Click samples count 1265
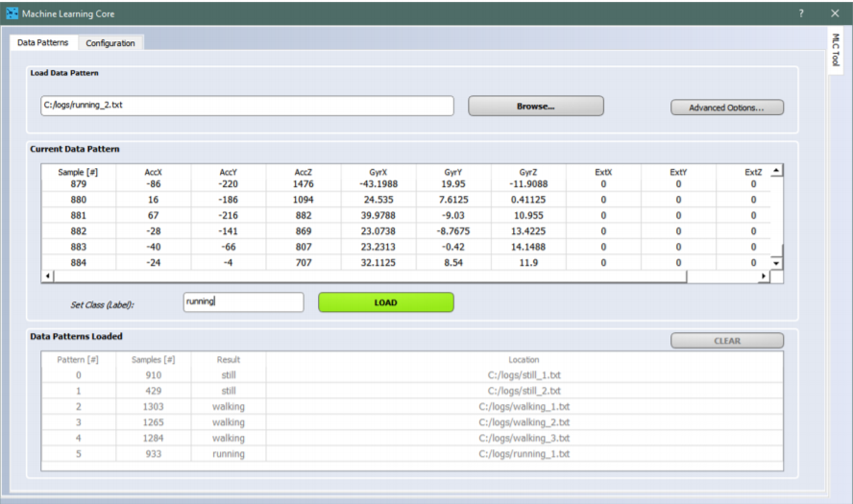This screenshot has width=853, height=504. tap(154, 422)
